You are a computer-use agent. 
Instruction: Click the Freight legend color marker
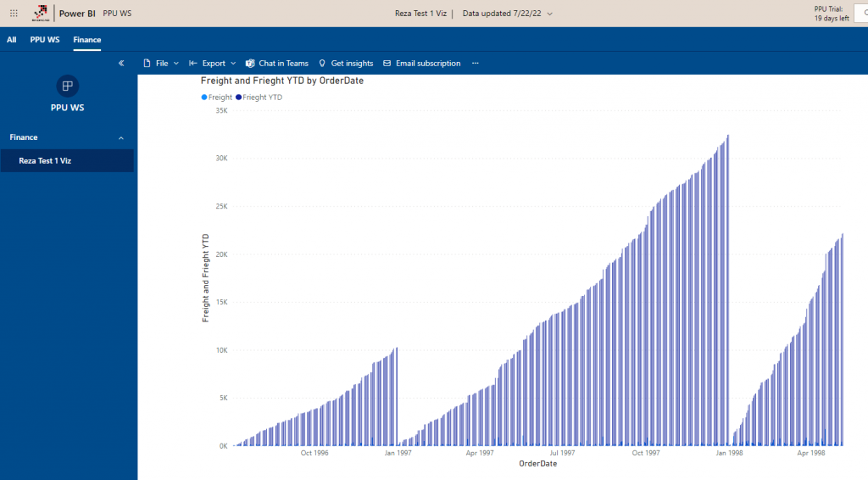204,98
